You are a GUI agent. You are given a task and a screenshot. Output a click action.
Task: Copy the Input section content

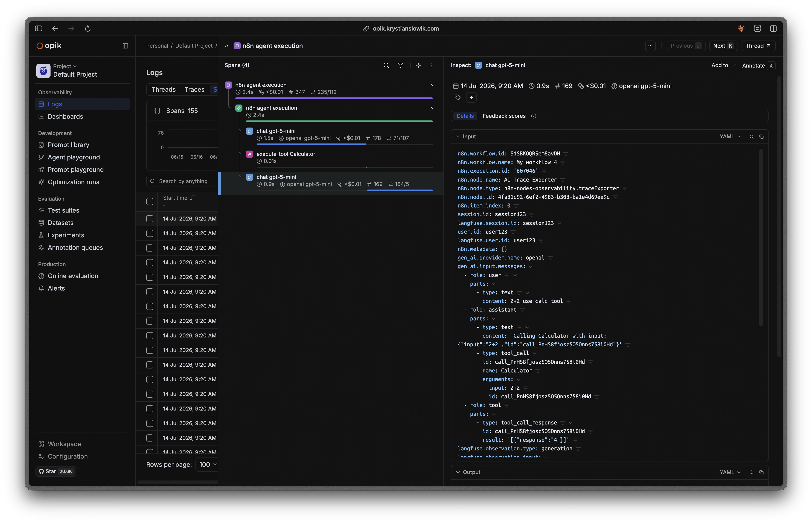tap(761, 137)
